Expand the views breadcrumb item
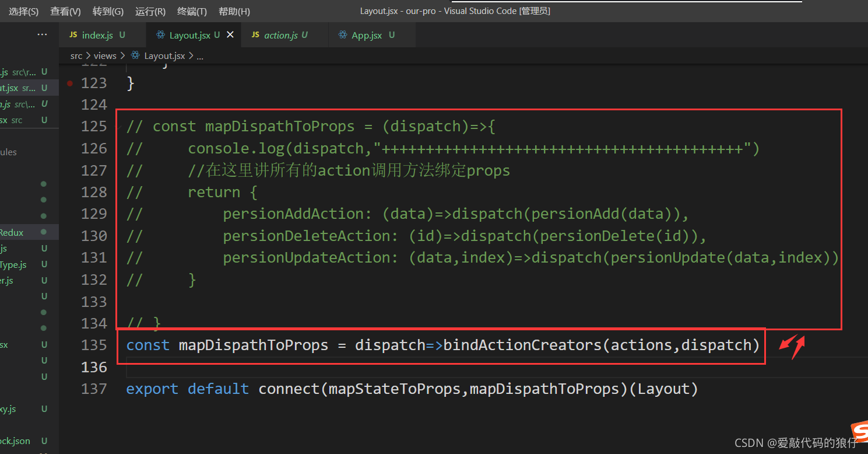868x454 pixels. pos(105,55)
